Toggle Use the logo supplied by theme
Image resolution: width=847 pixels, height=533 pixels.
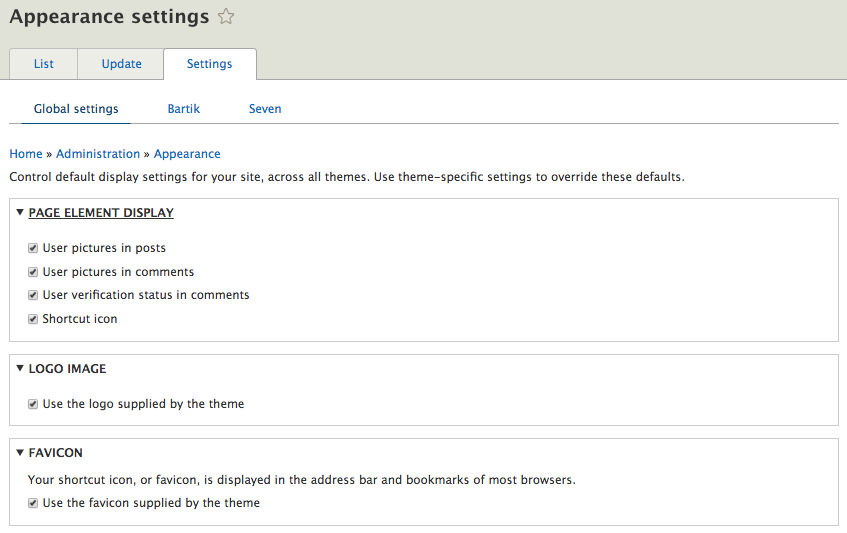(33, 405)
